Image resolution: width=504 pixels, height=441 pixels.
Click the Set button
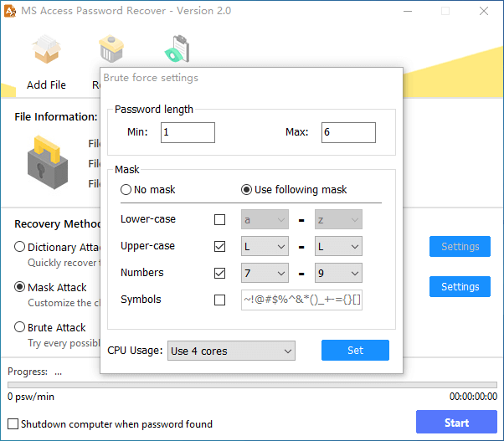click(355, 350)
